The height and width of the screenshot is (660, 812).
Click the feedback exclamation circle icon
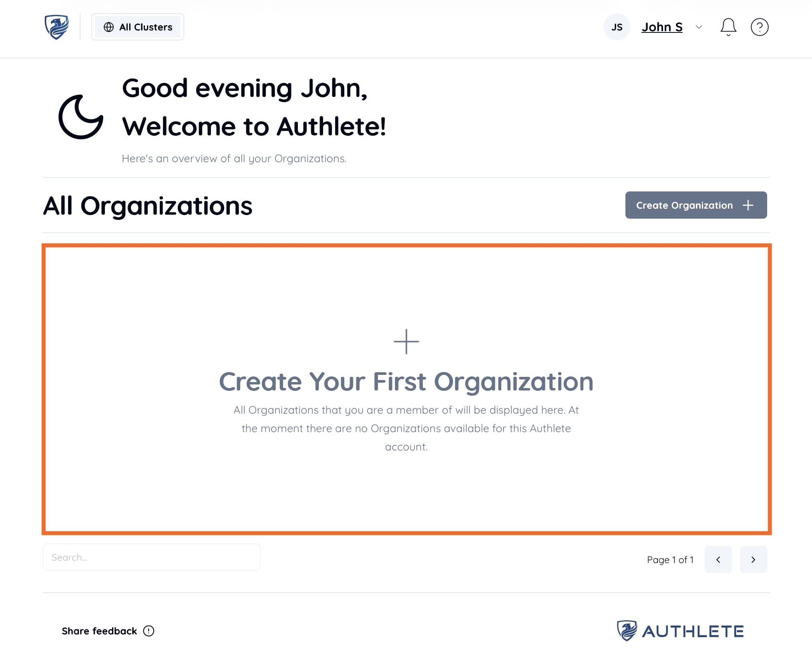(x=149, y=631)
